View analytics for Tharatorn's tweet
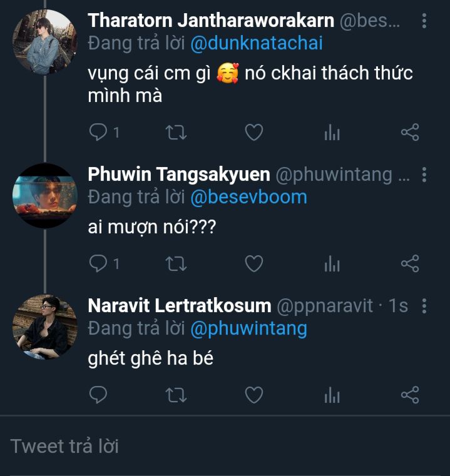The width and height of the screenshot is (450, 476). 332,133
